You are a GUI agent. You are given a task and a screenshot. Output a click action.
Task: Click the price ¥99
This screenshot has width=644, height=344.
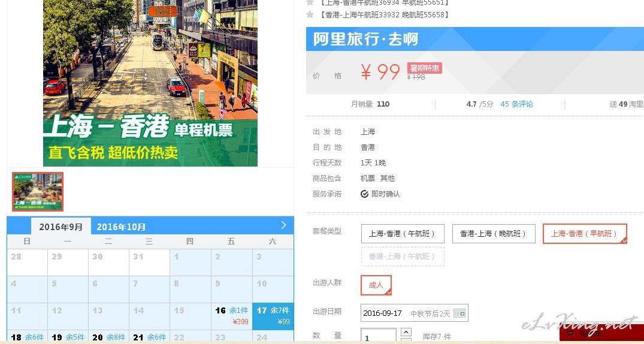380,72
